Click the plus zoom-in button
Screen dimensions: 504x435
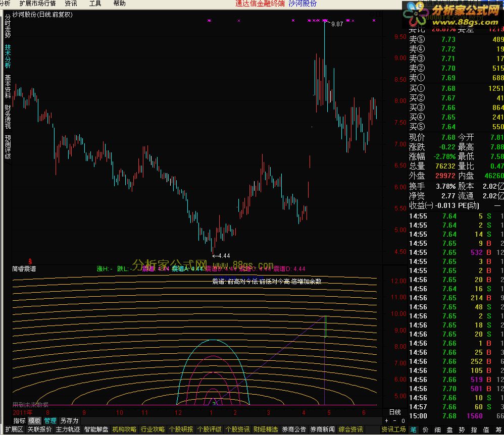tap(387, 420)
